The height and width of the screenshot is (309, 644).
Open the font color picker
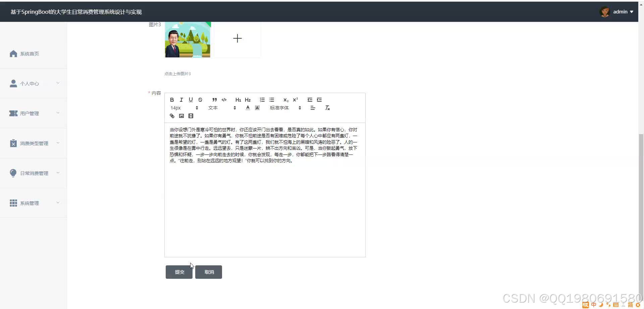[x=248, y=107]
